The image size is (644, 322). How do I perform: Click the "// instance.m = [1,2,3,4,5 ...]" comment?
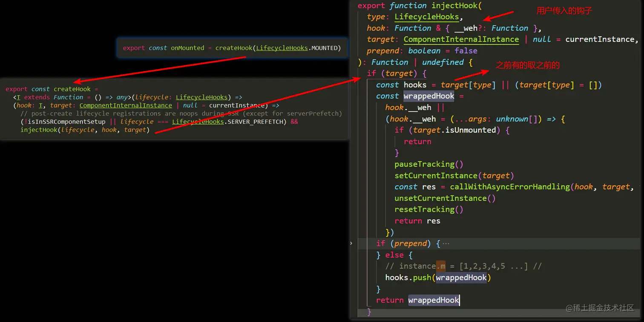tap(463, 266)
